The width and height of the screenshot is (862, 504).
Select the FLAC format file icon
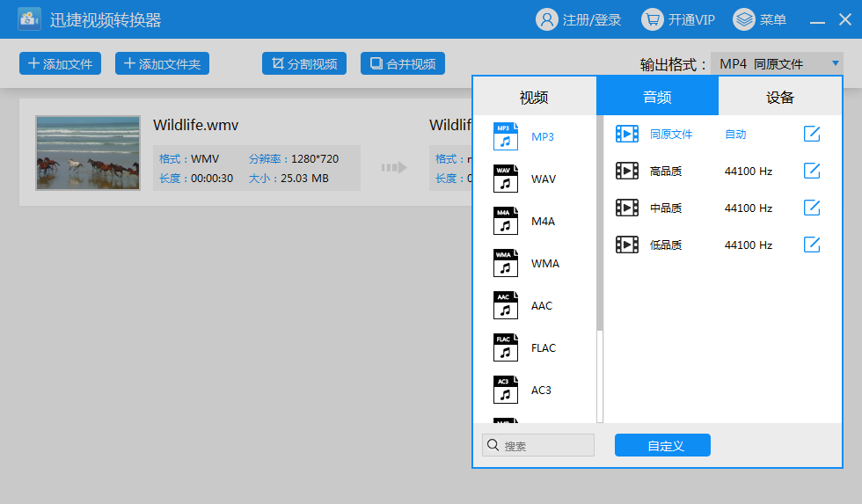point(506,348)
